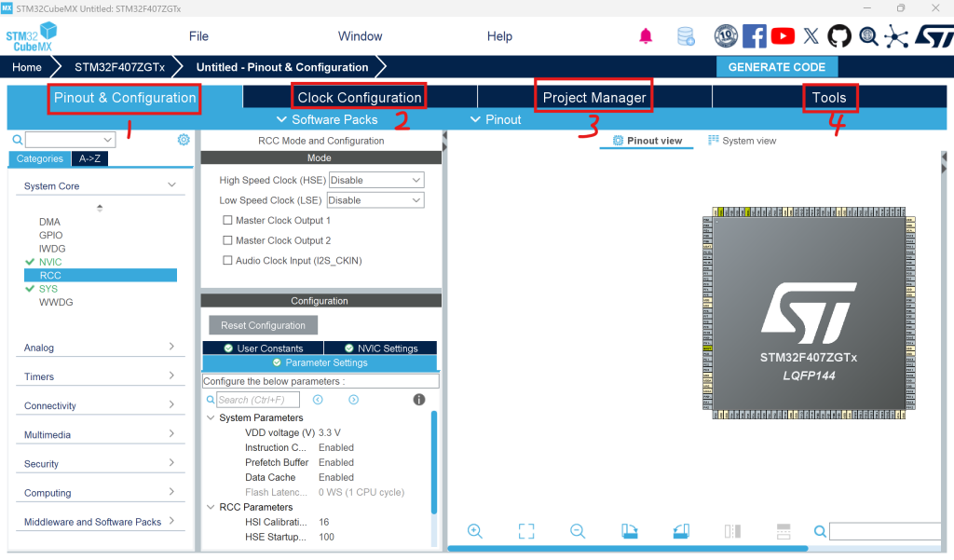
Task: Open the User Constants tab
Action: 263,348
